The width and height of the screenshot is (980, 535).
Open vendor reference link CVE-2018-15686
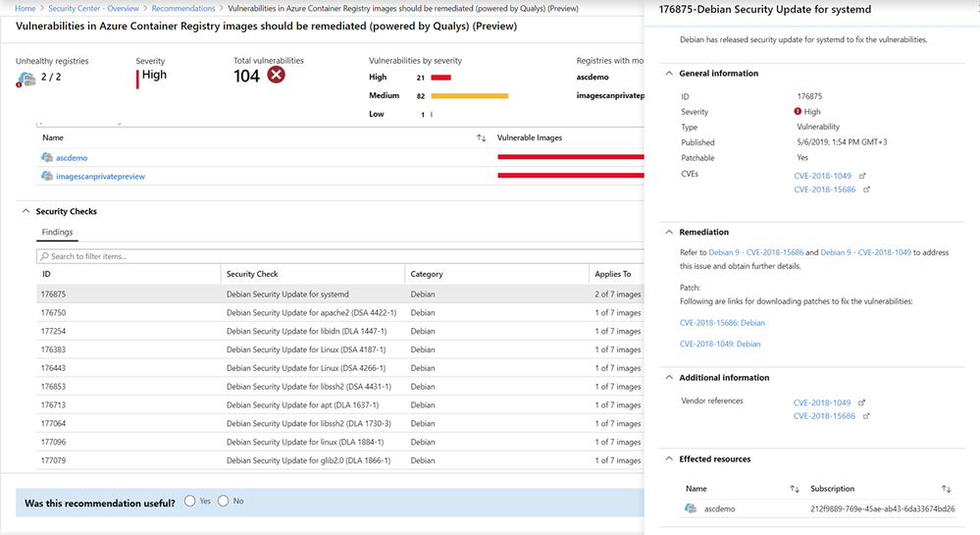point(824,415)
